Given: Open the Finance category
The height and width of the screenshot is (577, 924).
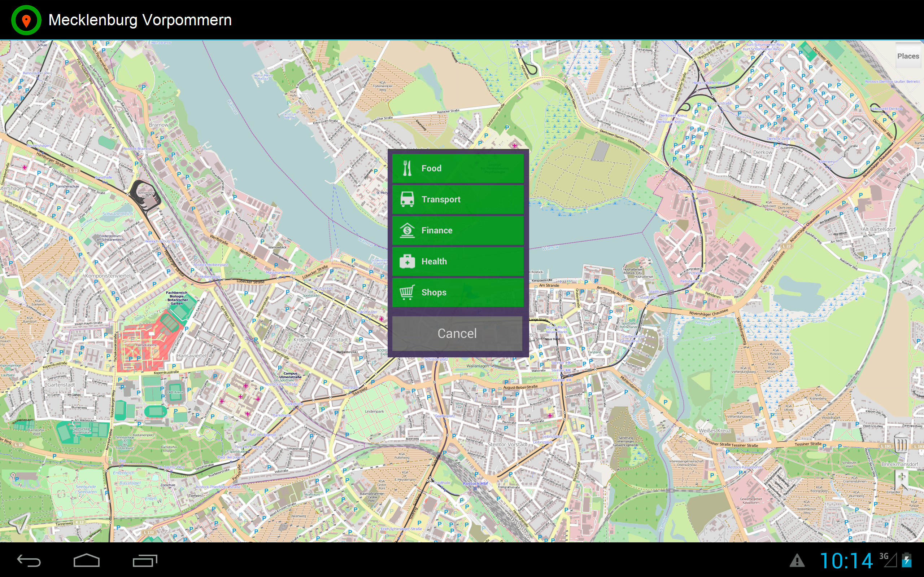Looking at the screenshot, I should 457,230.
